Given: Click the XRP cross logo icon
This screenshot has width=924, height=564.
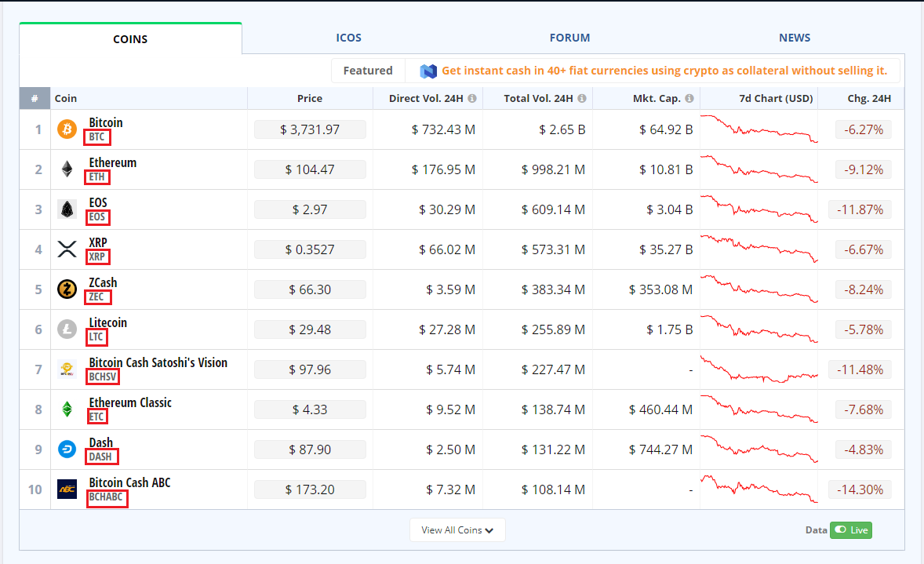Looking at the screenshot, I should coord(67,249).
